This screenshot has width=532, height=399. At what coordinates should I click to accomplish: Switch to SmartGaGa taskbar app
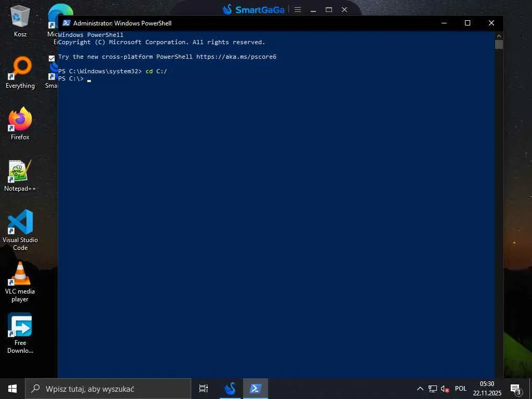tap(230, 389)
